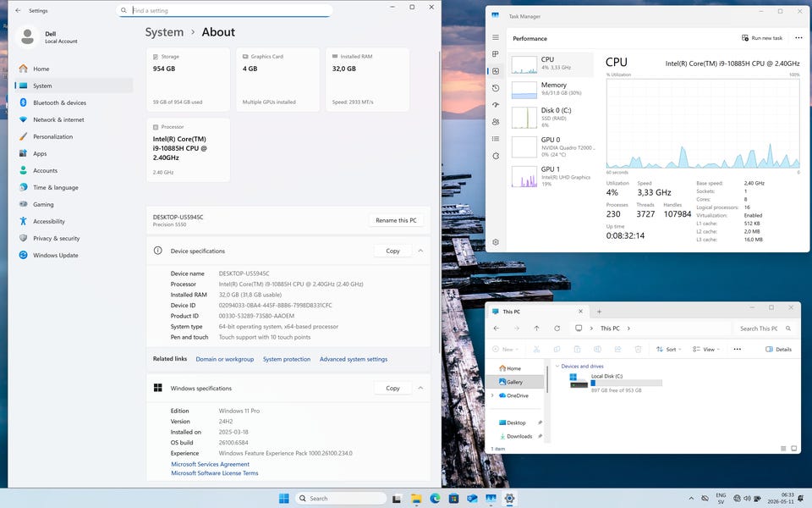
Task: Select Memory in the Performance list
Action: point(551,89)
